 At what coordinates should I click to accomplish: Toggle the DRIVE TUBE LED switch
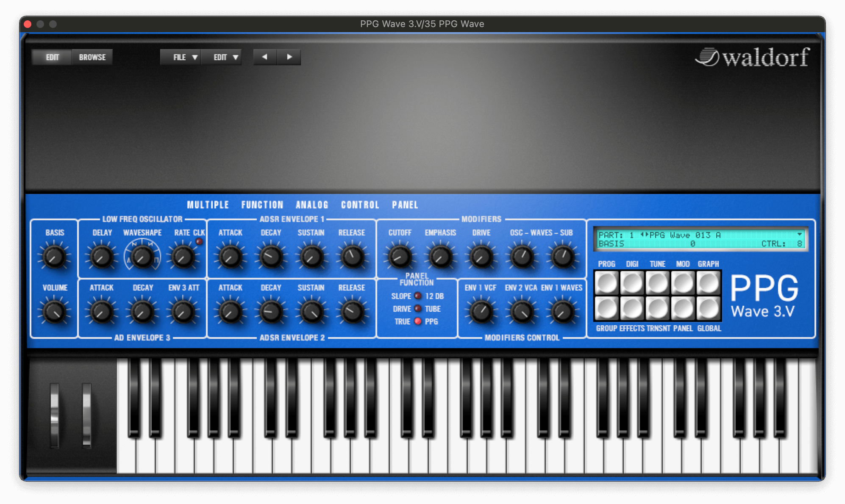click(418, 309)
